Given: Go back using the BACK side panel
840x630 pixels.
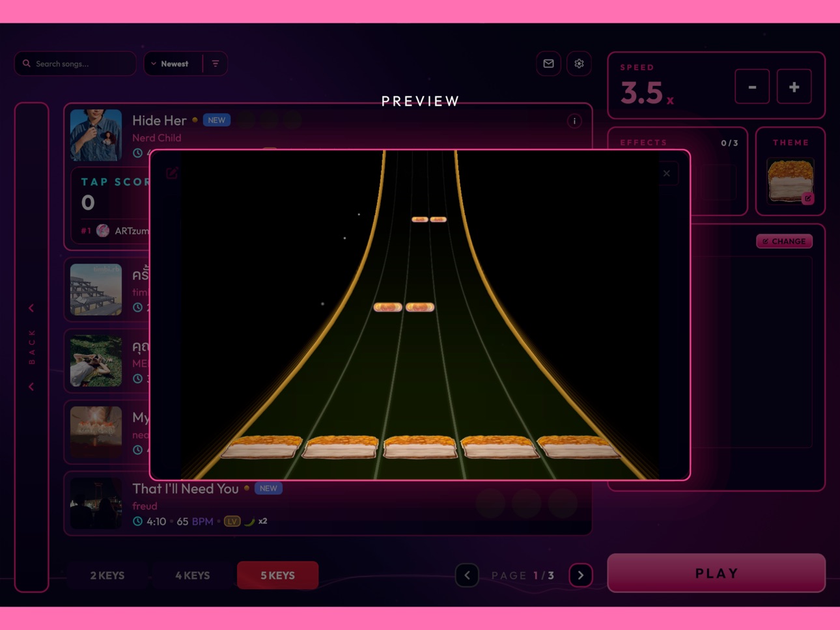Looking at the screenshot, I should coord(32,348).
